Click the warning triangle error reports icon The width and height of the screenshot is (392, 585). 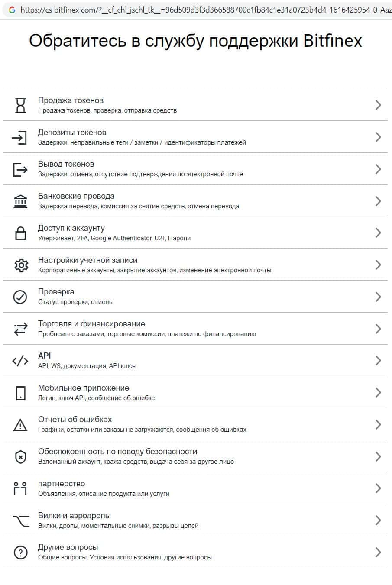point(20,425)
